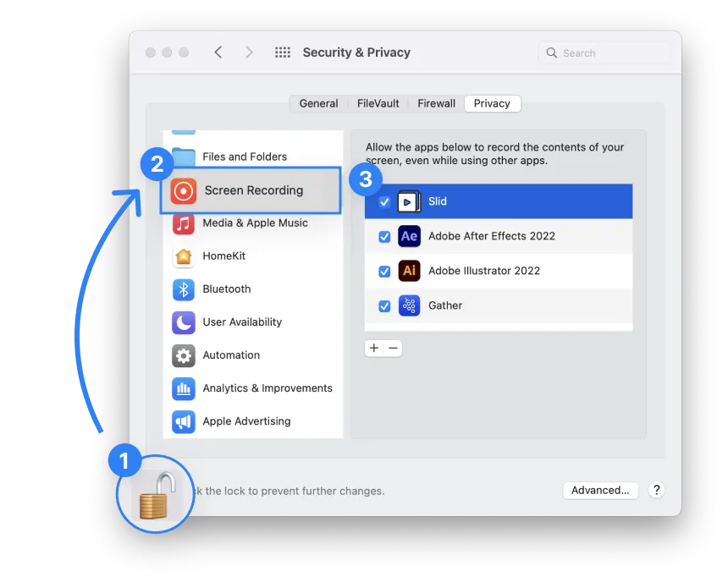Select 'Files and Folders' text
This screenshot has width=728, height=588.
pos(245,157)
